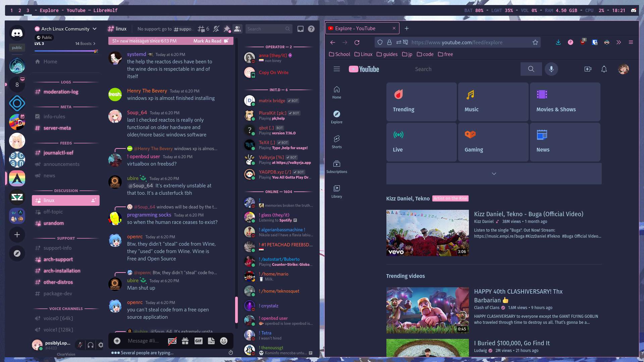
Task: Open YouTube notifications bell
Action: point(604,69)
